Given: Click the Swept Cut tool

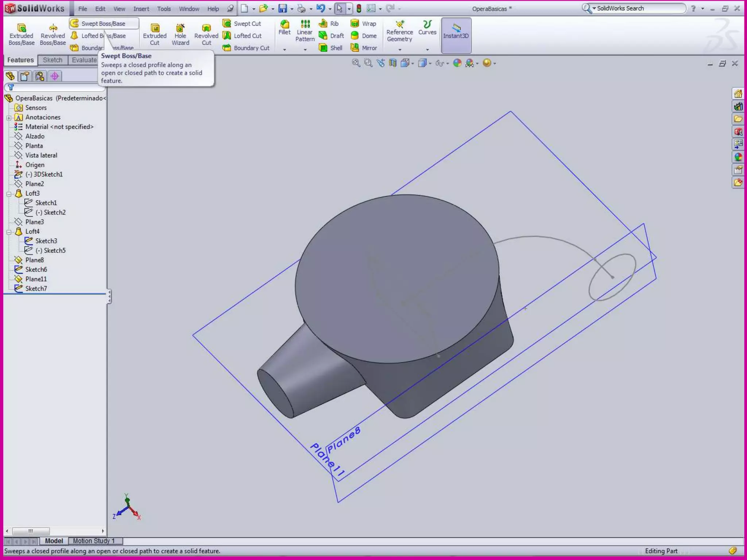Looking at the screenshot, I should tap(242, 24).
